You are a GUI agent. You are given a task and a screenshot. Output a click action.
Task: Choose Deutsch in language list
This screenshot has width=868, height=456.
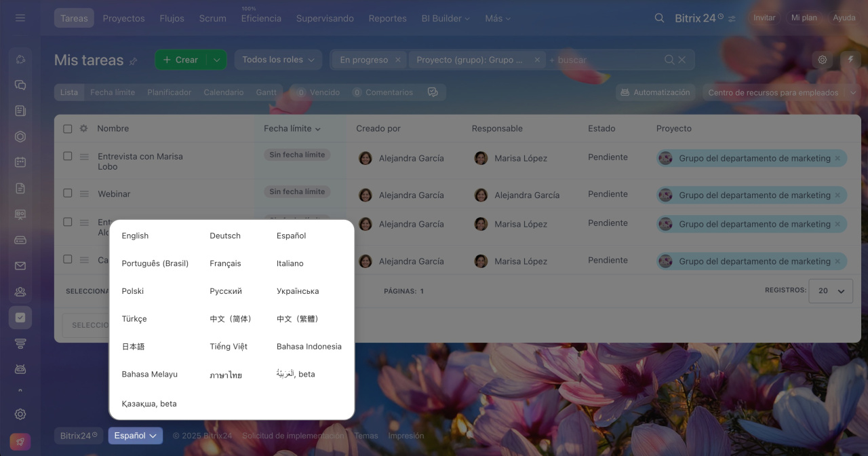[225, 235]
